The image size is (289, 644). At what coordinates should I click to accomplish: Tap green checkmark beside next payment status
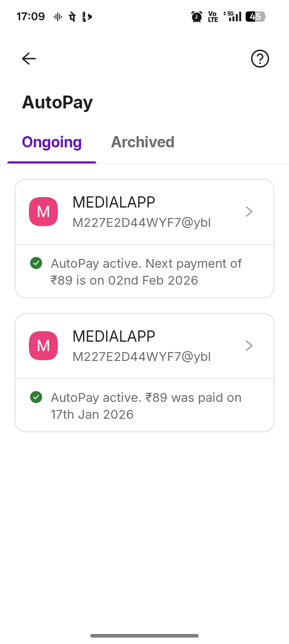pos(36,263)
